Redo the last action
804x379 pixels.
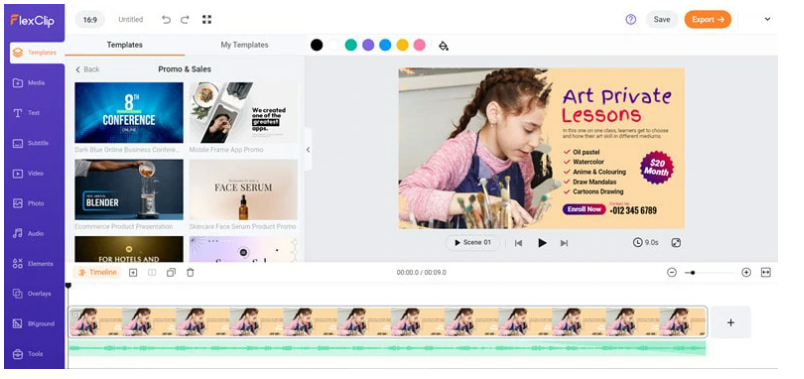(x=185, y=19)
